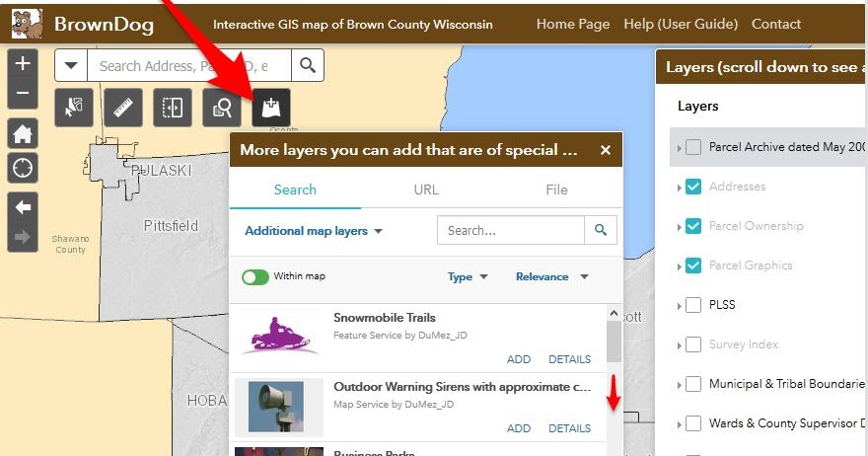Screen dimensions: 868x456
Task: Expand Municipal & Tribal Boundaries layer
Action: (680, 385)
